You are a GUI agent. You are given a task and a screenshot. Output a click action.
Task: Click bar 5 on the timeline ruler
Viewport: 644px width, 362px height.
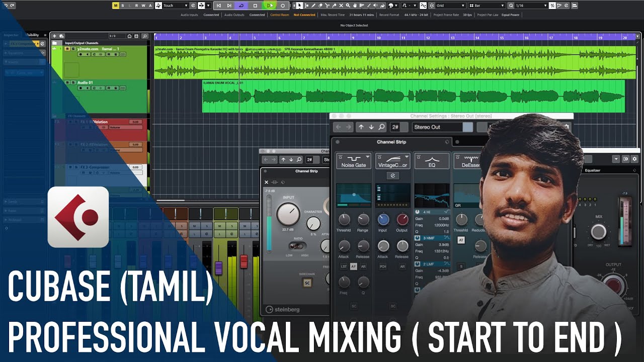(256, 37)
